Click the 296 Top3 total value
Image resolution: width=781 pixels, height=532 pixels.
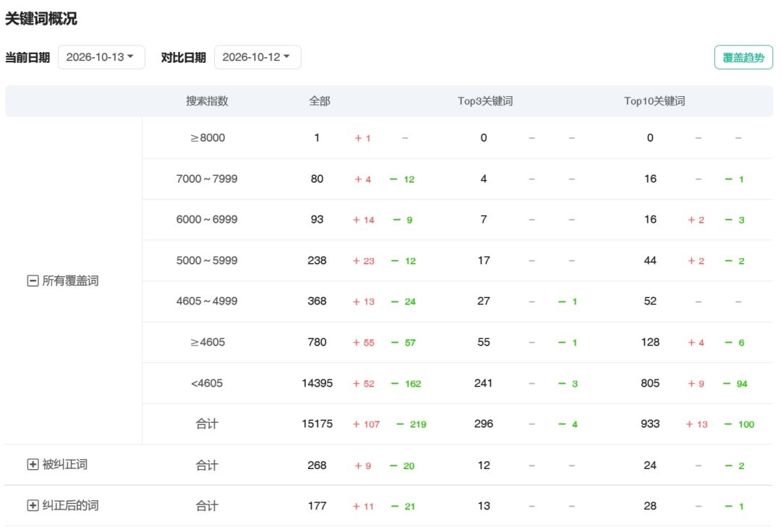[x=484, y=424]
